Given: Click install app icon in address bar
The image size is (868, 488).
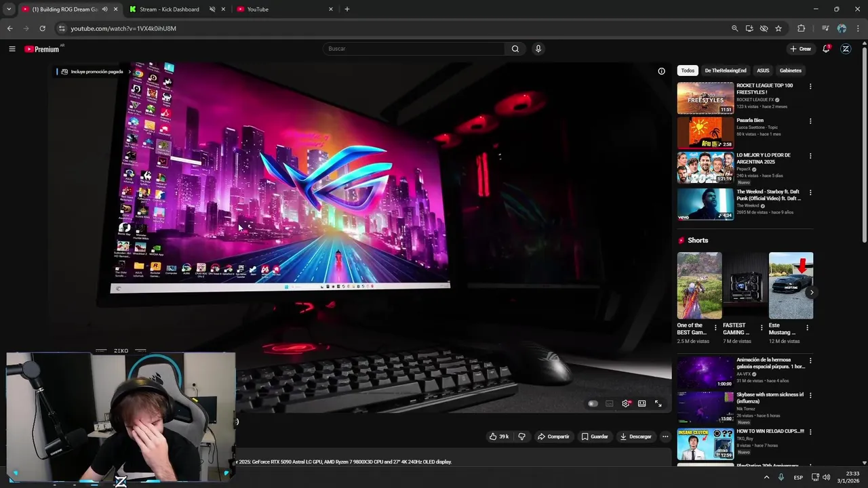Looking at the screenshot, I should tap(749, 28).
